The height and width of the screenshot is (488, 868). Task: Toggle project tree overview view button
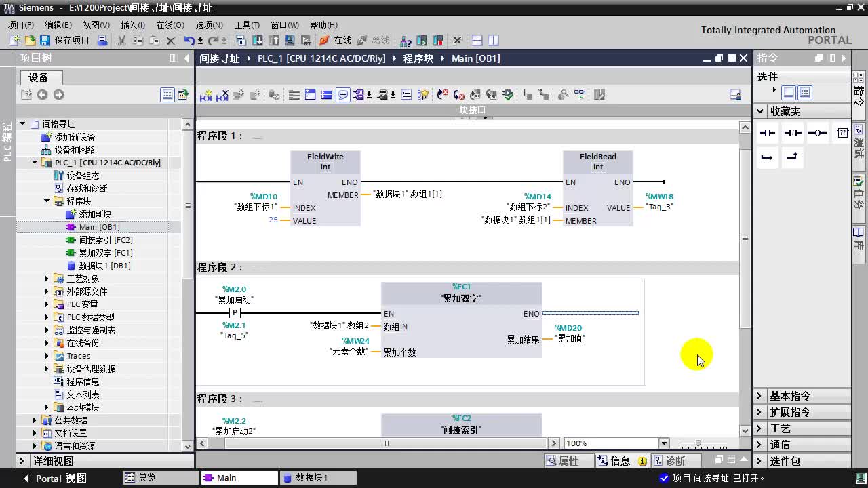click(x=167, y=95)
